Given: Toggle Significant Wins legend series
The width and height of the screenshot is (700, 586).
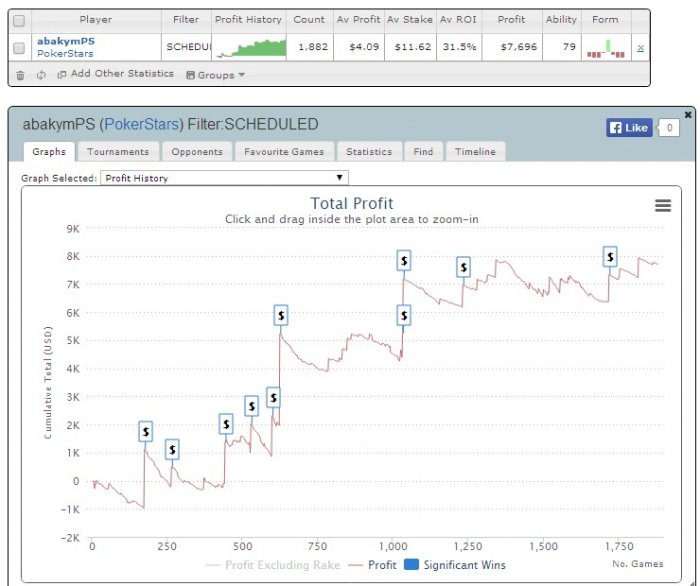Looking at the screenshot, I should 455,565.
